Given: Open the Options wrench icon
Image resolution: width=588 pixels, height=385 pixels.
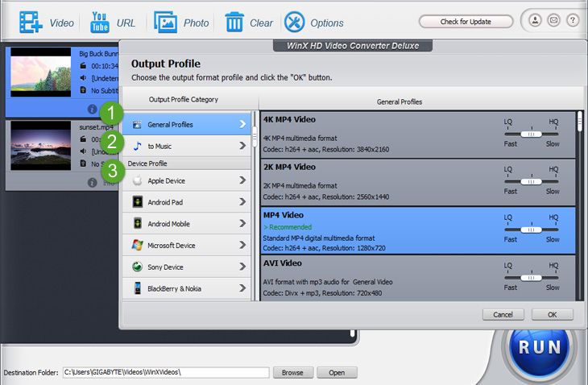Looking at the screenshot, I should (x=295, y=22).
